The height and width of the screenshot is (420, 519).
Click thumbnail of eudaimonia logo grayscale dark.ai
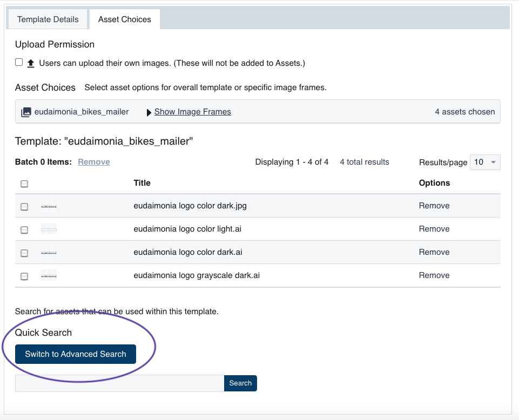coord(49,276)
